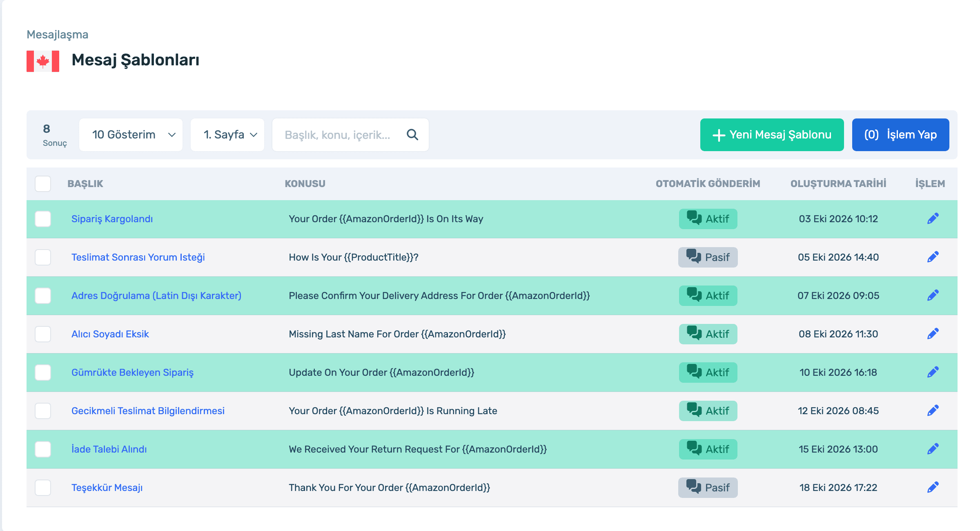The width and height of the screenshot is (980, 531).
Task: Check the Alıcı Soyadı Eksik checkbox
Action: point(43,334)
